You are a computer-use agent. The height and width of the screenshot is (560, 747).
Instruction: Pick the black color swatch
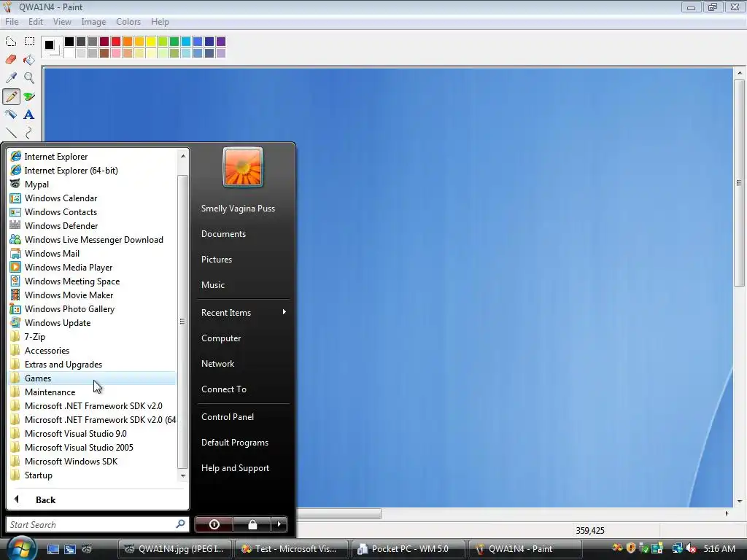pyautogui.click(x=69, y=42)
